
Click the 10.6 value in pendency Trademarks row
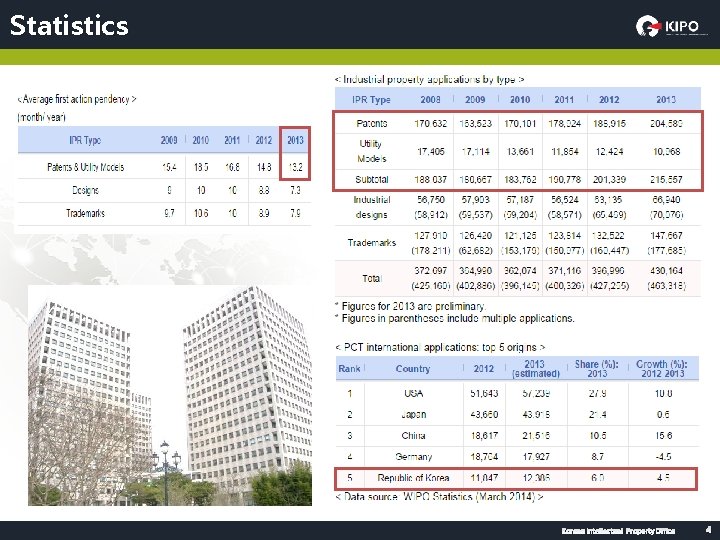[201, 213]
